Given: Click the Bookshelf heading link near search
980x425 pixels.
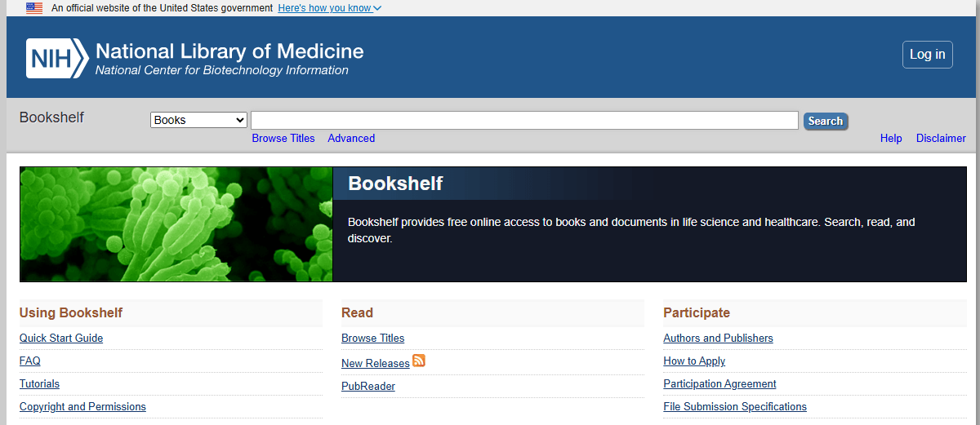Looking at the screenshot, I should point(51,117).
